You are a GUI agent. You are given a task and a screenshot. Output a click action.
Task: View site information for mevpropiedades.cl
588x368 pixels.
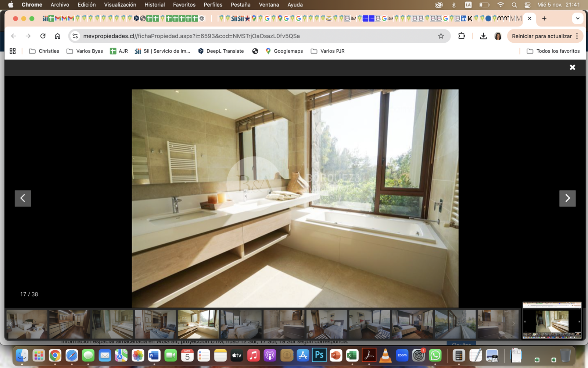(75, 36)
